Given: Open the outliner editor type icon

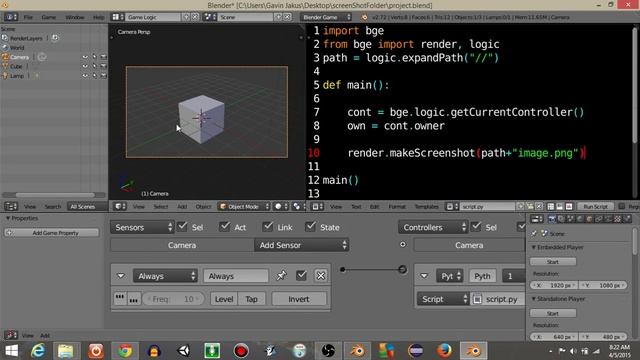Looking at the screenshot, I should pyautogui.click(x=11, y=207).
